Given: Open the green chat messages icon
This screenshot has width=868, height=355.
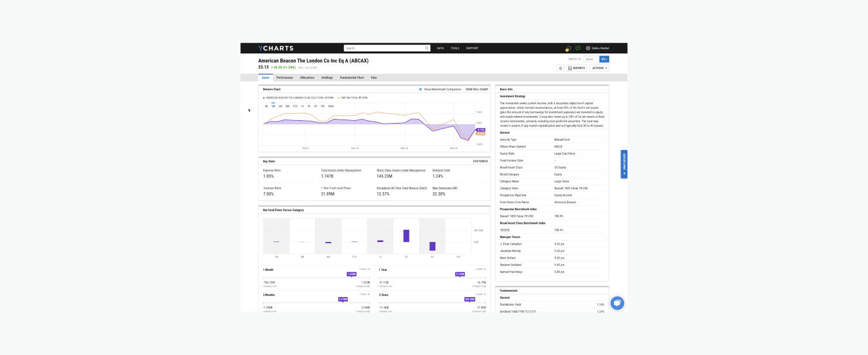Looking at the screenshot, I should tap(578, 48).
